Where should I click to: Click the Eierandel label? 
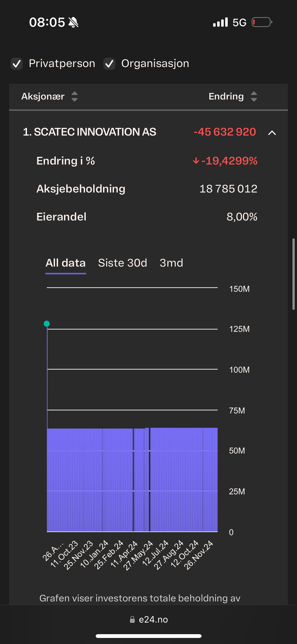(61, 217)
